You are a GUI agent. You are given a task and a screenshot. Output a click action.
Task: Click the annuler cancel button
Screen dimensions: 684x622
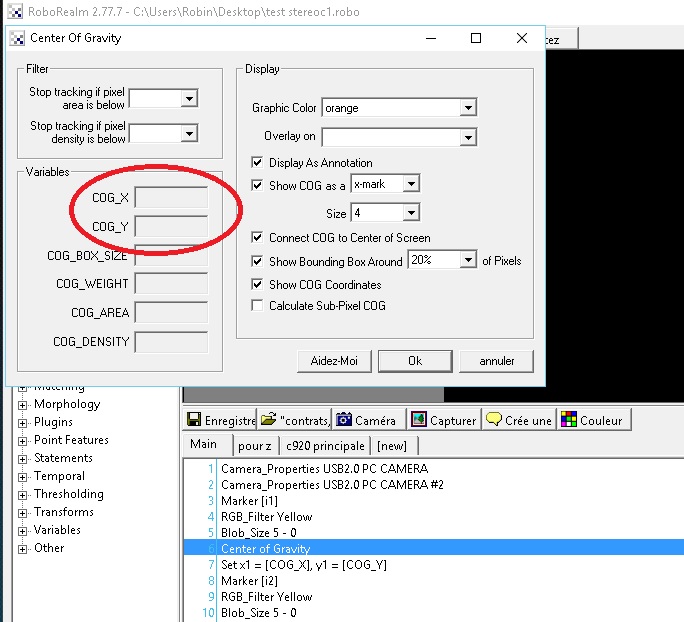(496, 361)
